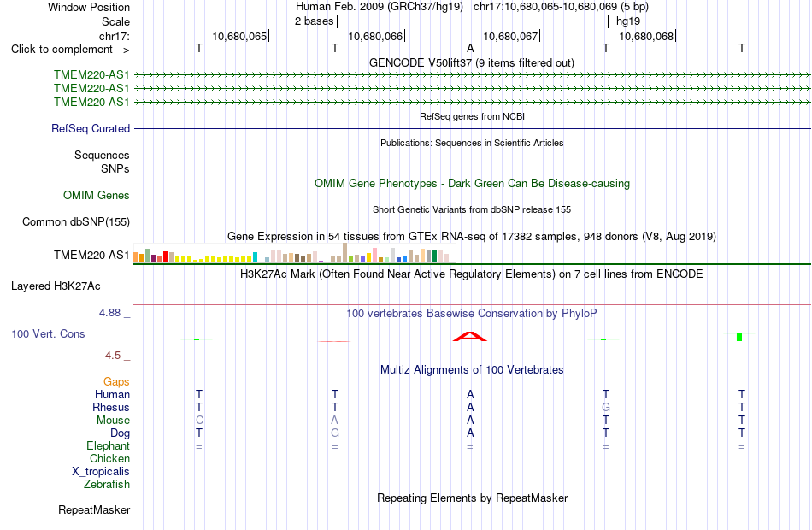Open Publications: Sequences in Scientific Articles title

(472, 143)
